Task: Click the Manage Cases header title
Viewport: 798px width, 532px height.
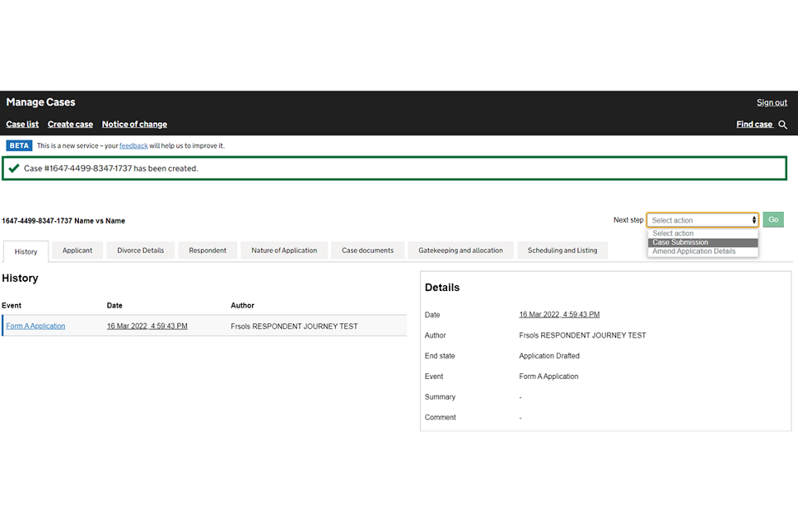Action: click(x=41, y=102)
